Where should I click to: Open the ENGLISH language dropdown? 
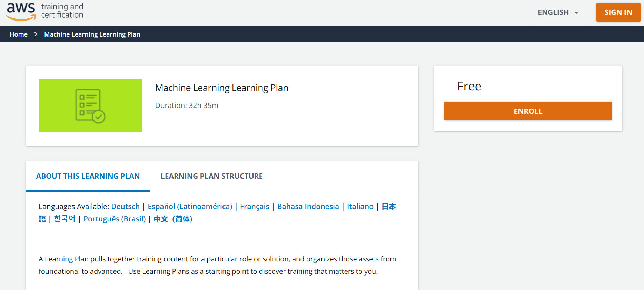pyautogui.click(x=558, y=12)
